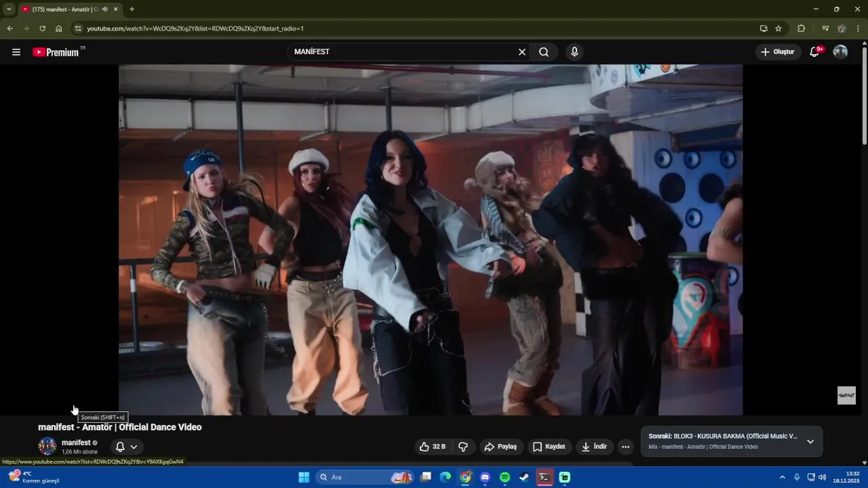Click the tray microphone icon

797,477
